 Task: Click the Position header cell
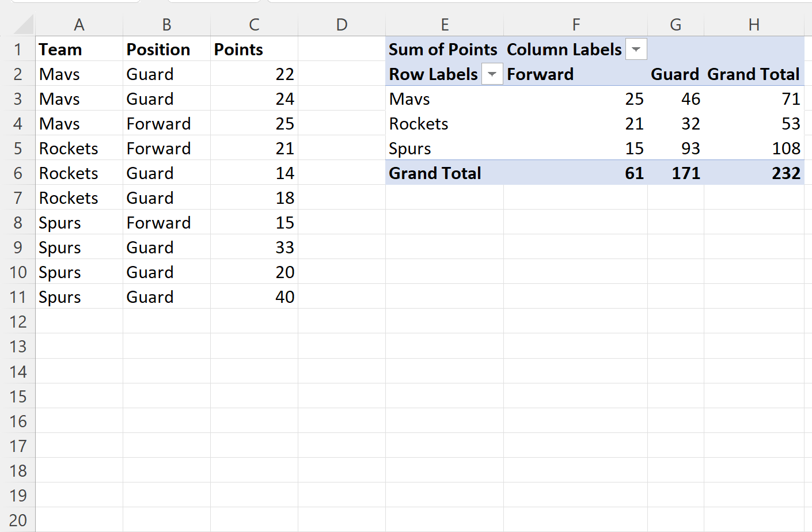166,50
